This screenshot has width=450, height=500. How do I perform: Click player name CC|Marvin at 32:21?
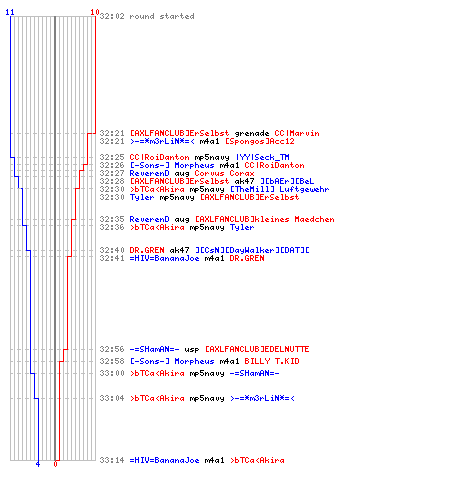point(297,133)
